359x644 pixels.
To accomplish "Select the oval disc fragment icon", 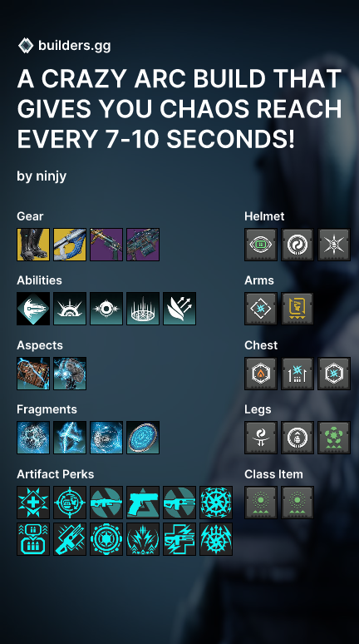I will (x=143, y=438).
